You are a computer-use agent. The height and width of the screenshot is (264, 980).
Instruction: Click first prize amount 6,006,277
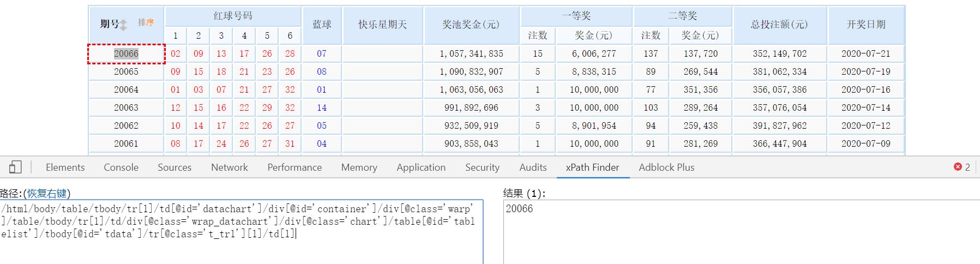pyautogui.click(x=594, y=53)
